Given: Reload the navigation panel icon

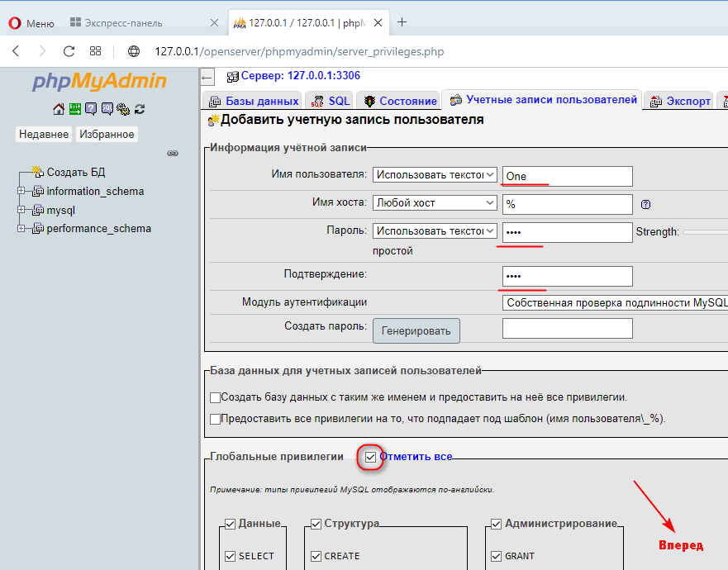Looking at the screenshot, I should 140,109.
